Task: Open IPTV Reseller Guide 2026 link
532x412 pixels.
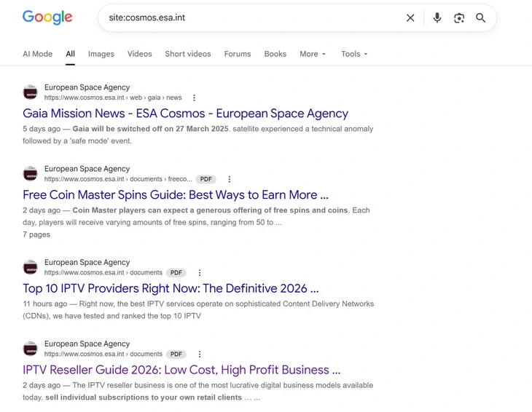Action: pyautogui.click(x=181, y=370)
